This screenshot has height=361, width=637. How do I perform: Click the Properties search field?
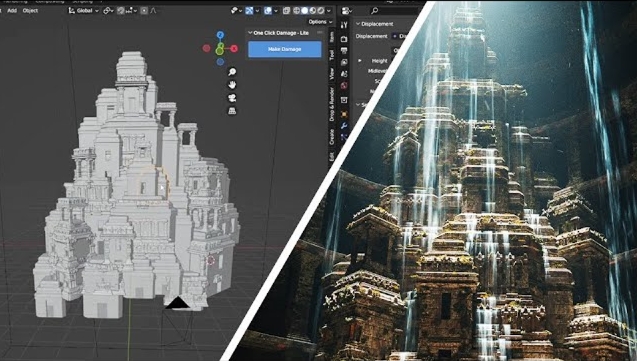[x=394, y=11]
